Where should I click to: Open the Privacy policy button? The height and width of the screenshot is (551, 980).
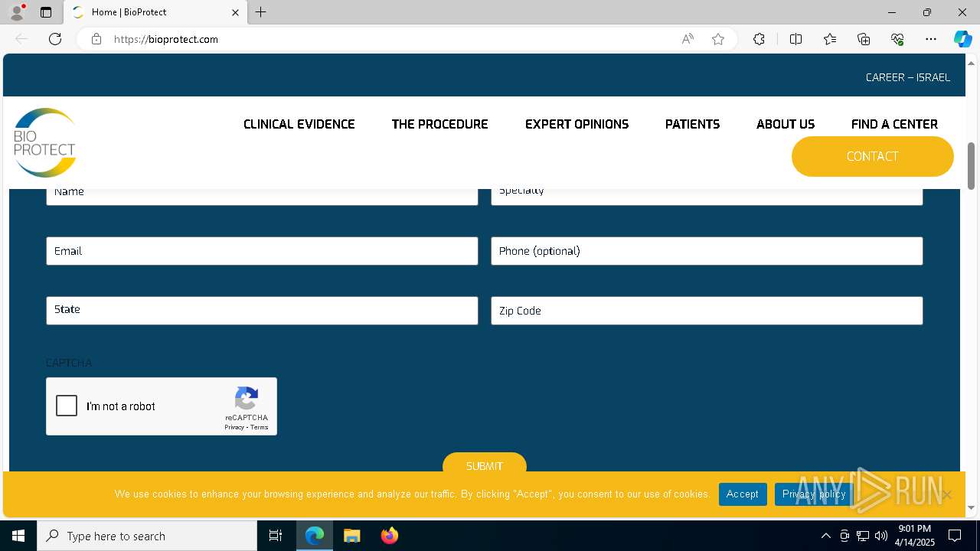[814, 494]
